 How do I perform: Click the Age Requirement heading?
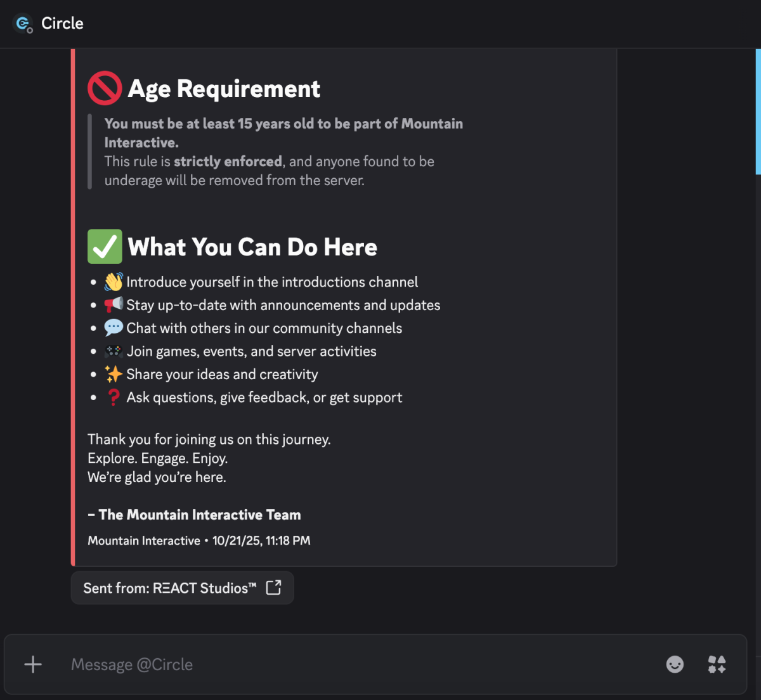[x=224, y=89]
